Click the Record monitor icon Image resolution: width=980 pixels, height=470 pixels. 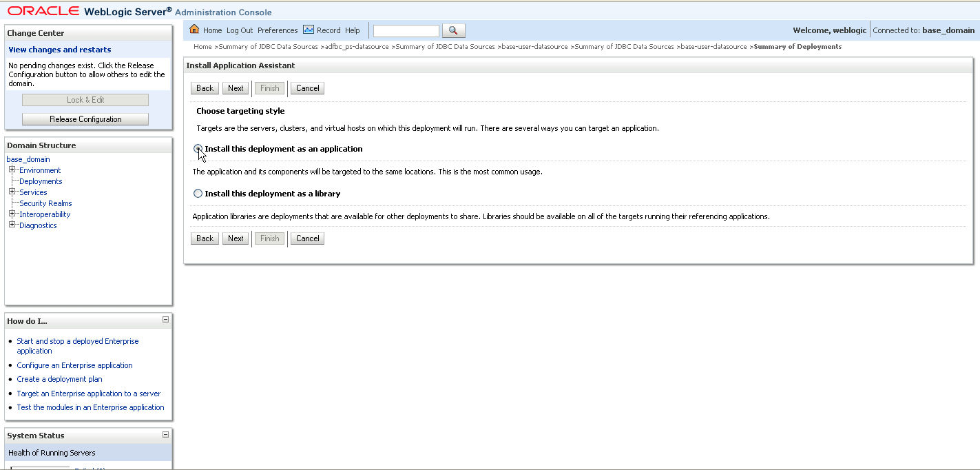tap(309, 30)
